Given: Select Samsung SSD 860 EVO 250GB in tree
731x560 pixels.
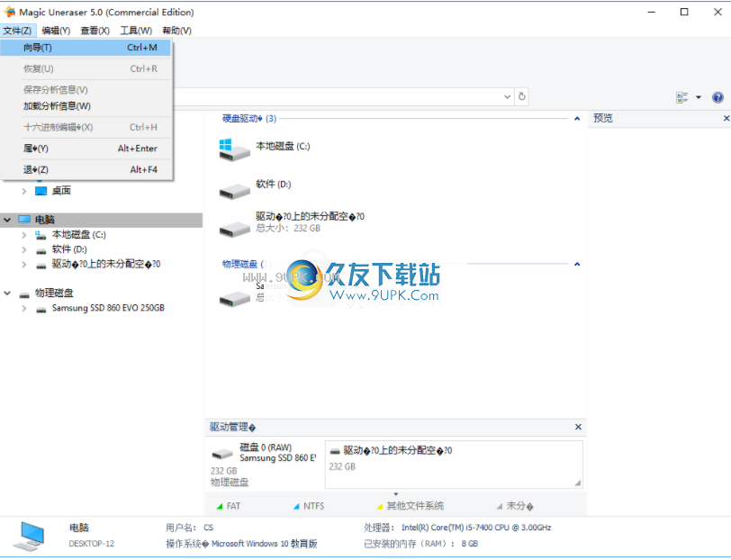Looking at the screenshot, I should tap(108, 308).
